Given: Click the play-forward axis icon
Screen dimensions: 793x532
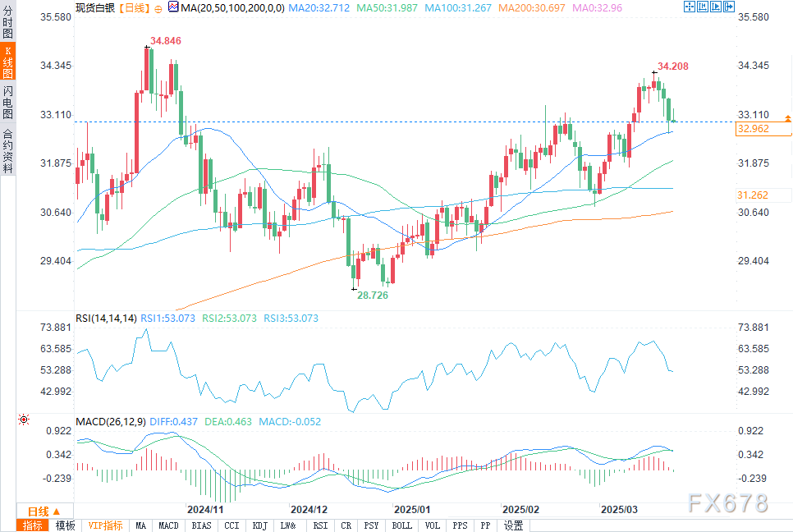Looking at the screenshot, I should coord(716,7).
